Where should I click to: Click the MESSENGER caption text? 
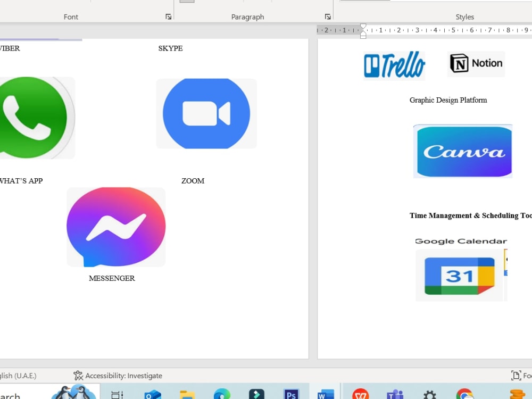tap(112, 278)
